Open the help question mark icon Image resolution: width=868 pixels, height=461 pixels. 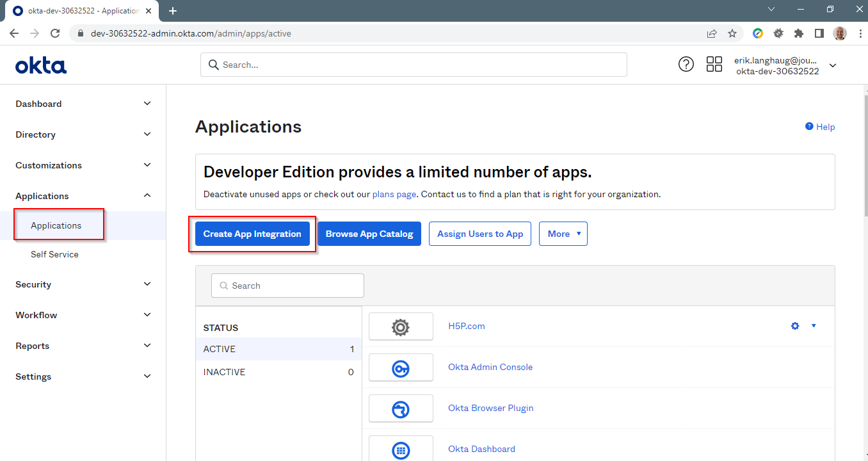click(x=686, y=64)
